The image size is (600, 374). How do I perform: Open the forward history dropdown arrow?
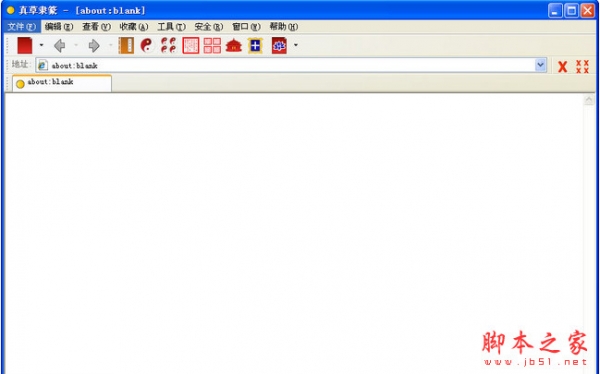(x=111, y=45)
